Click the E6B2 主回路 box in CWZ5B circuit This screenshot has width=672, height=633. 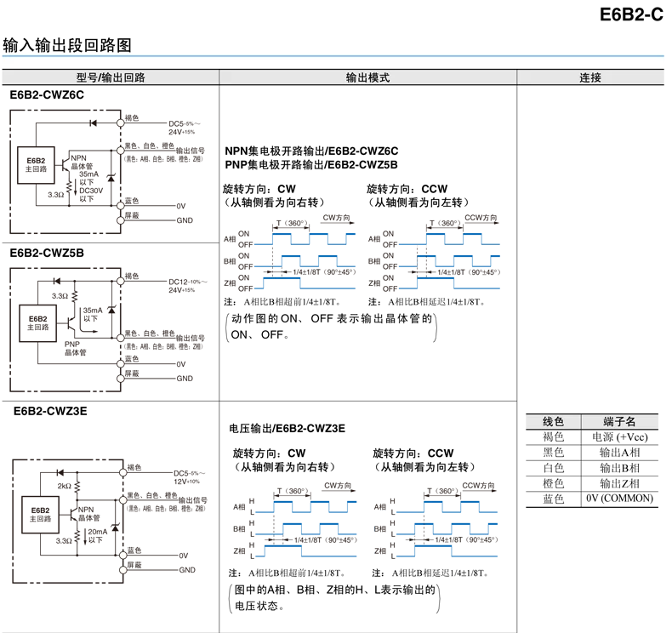tap(37, 323)
